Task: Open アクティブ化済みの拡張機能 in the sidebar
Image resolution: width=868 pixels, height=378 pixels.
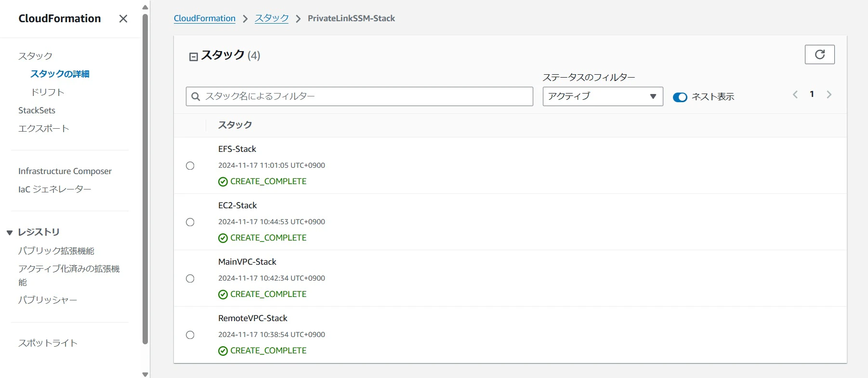Action: (x=69, y=275)
